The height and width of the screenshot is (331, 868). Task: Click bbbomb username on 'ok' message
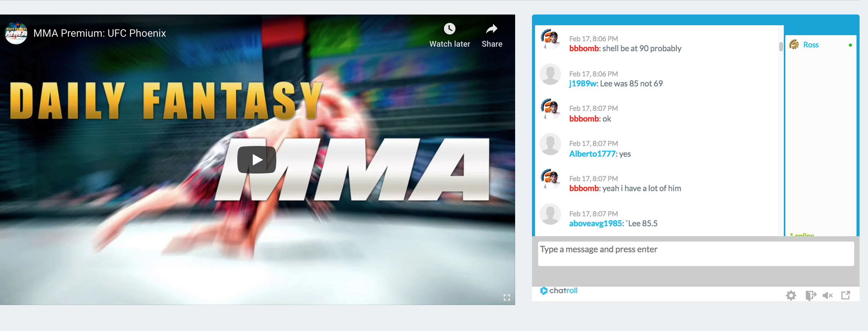coord(584,119)
